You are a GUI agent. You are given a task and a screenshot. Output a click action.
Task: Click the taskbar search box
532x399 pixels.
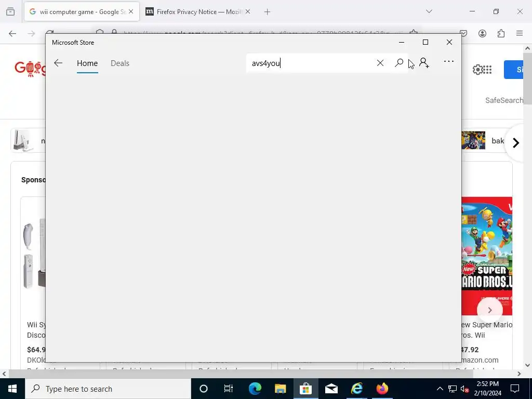coord(108,389)
